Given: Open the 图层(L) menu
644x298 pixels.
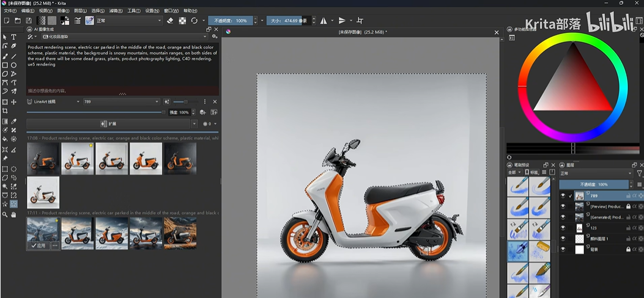Looking at the screenshot, I should pos(80,11).
